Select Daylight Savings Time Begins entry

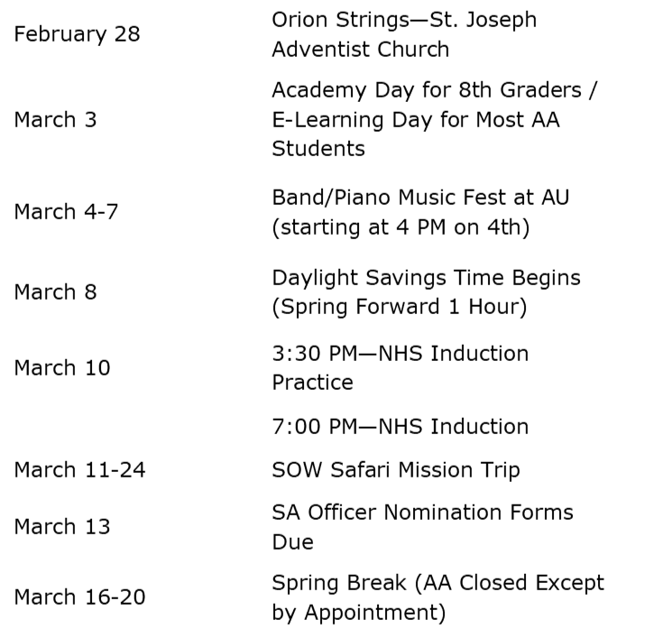click(x=426, y=277)
